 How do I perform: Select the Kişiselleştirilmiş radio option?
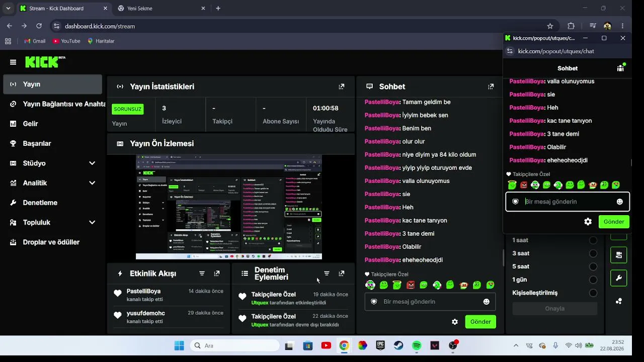[x=593, y=293]
